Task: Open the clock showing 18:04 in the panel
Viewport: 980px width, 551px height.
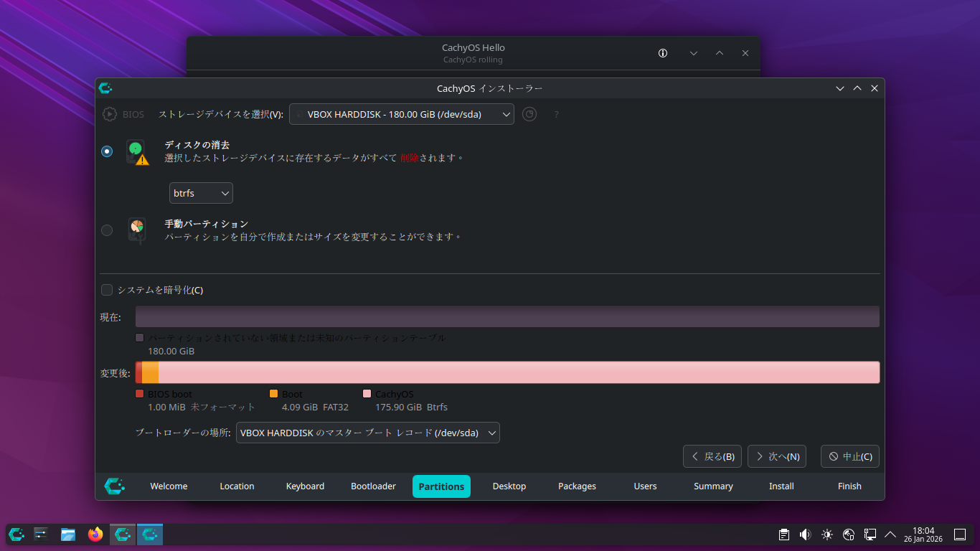Action: [x=923, y=534]
